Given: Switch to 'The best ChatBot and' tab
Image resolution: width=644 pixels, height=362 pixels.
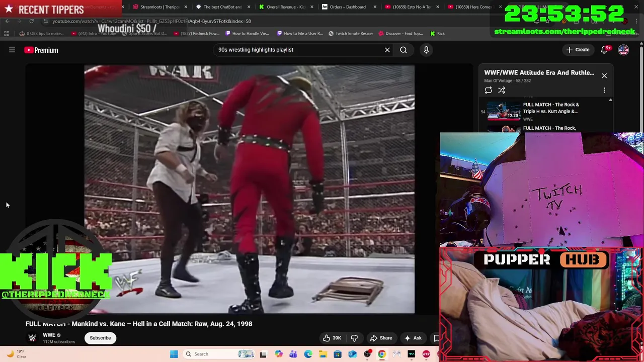Looking at the screenshot, I should pyautogui.click(x=223, y=7).
